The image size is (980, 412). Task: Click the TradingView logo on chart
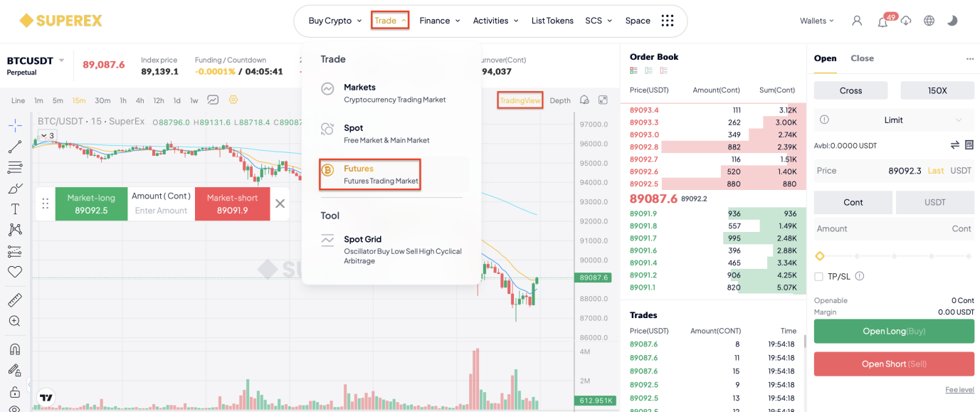tap(46, 398)
